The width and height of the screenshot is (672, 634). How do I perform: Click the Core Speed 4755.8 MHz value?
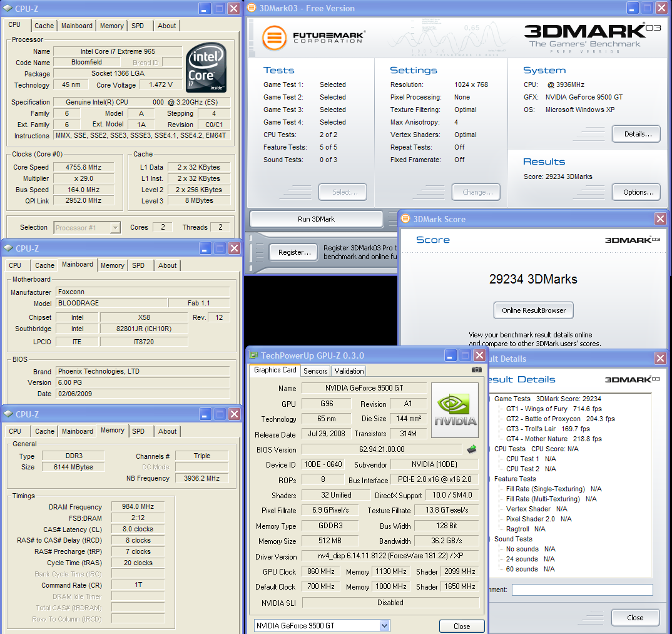[84, 167]
